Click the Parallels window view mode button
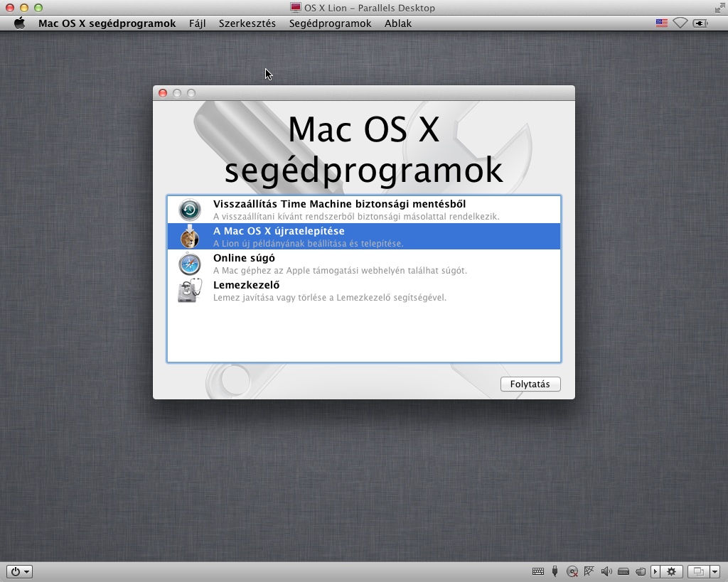 tap(699, 571)
